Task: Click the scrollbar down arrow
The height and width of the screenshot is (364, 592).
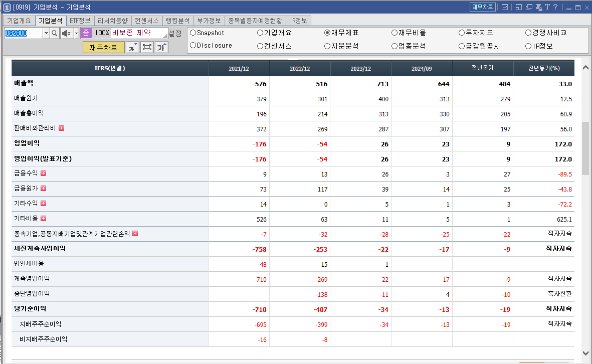Action: [585, 353]
